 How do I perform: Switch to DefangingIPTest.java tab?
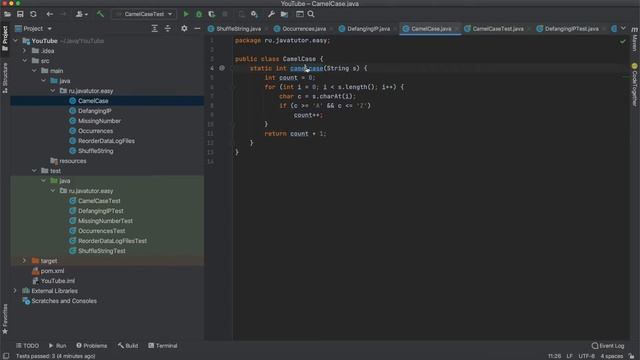571,29
